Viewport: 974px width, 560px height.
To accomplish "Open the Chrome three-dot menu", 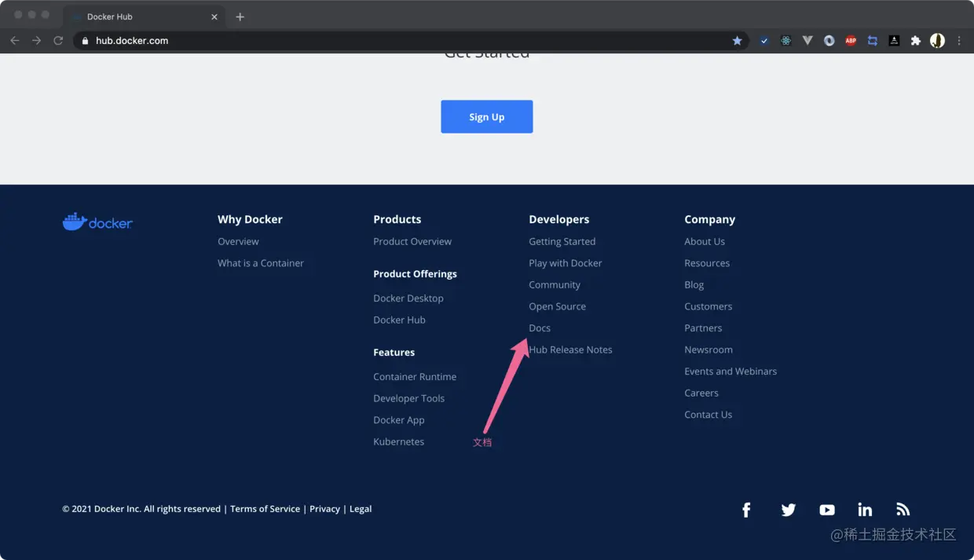I will 959,41.
